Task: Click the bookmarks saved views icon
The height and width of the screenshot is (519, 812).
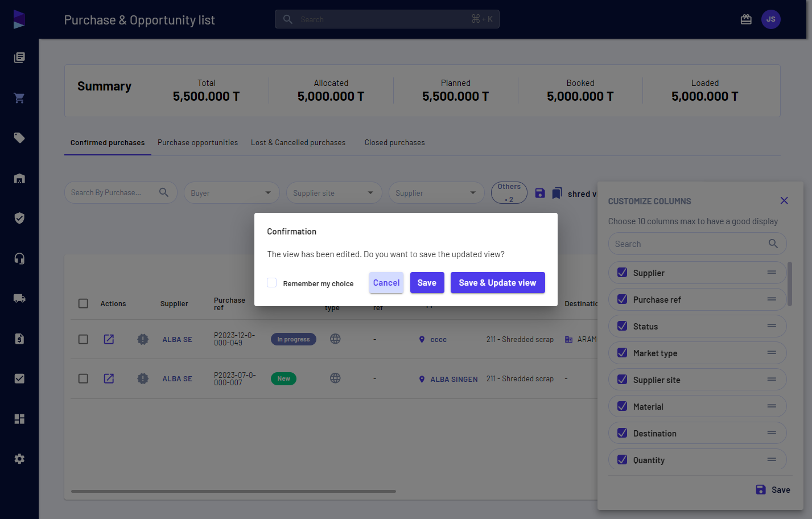Action: pos(557,193)
